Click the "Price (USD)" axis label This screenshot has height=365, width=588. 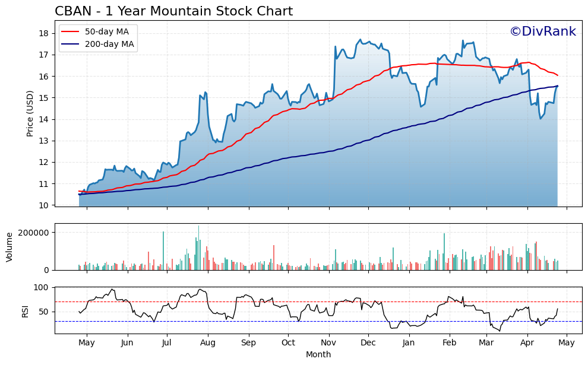click(x=30, y=113)
